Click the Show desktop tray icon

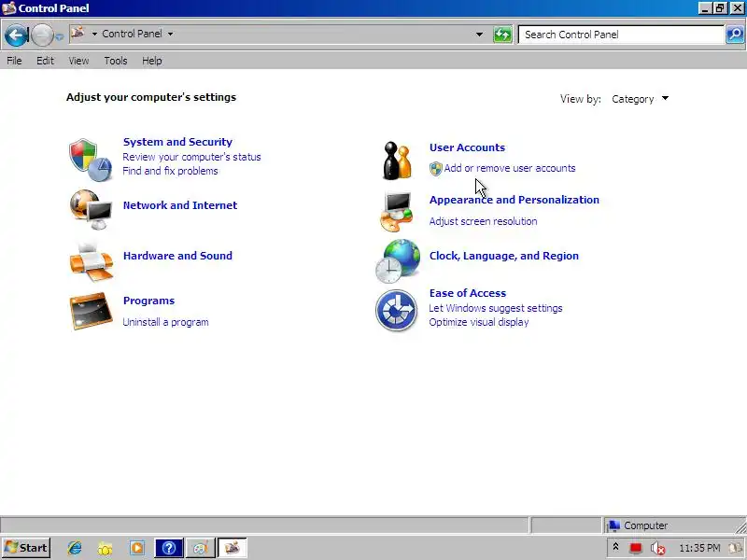pyautogui.click(x=736, y=548)
